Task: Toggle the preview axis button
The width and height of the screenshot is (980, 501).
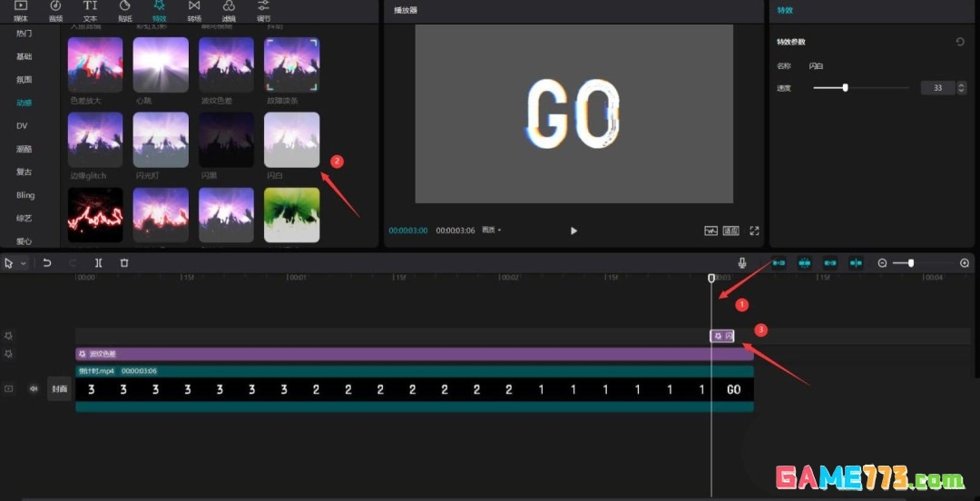Action: click(x=856, y=263)
